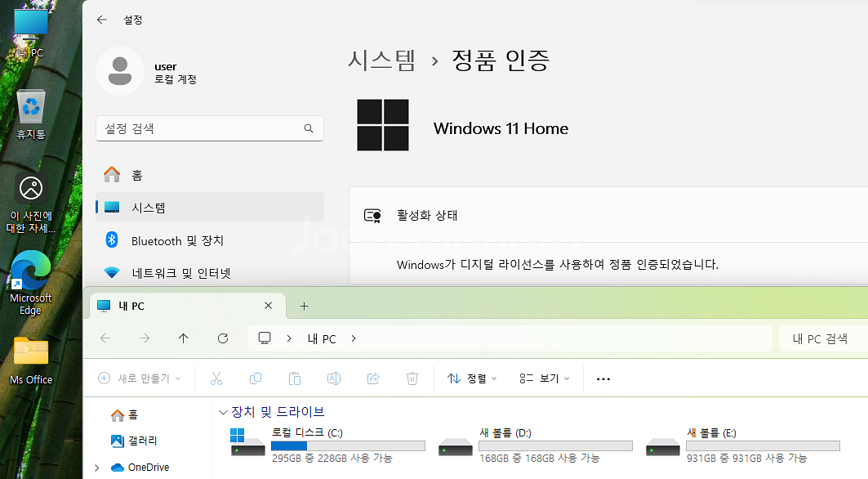
Task: Click the Cut scissors icon
Action: pos(216,378)
